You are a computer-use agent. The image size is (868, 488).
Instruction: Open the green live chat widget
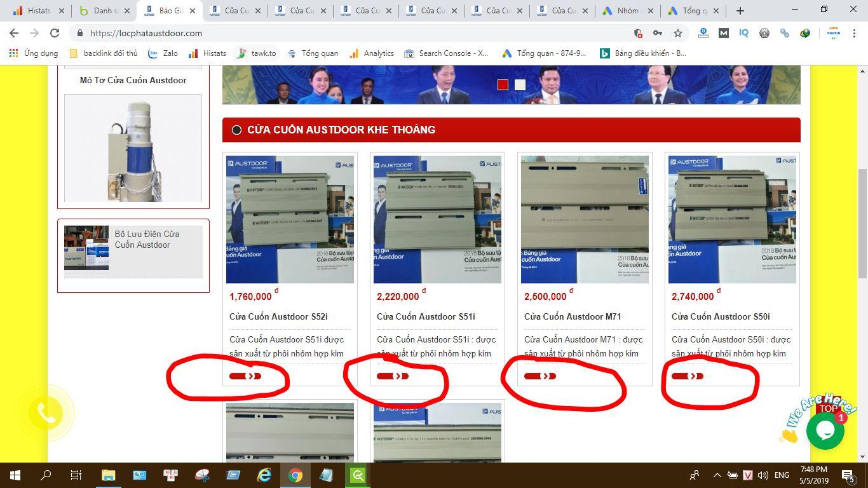point(825,430)
